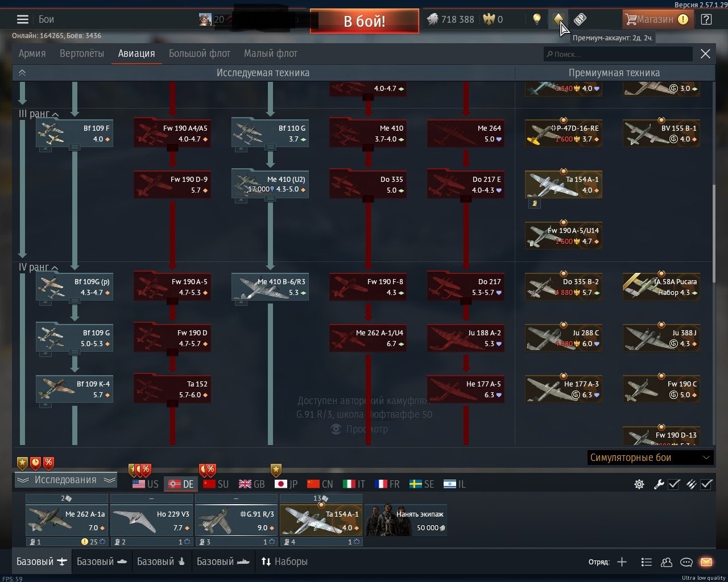Image resolution: width=728 pixels, height=582 pixels.
Task: Open the Наборы presets switcher
Action: pyautogui.click(x=284, y=562)
